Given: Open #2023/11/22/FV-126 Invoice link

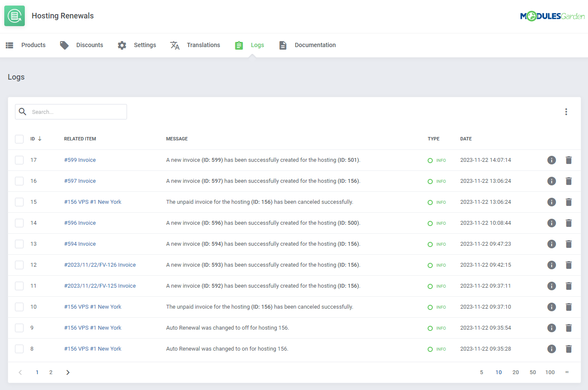Looking at the screenshot, I should tap(100, 265).
